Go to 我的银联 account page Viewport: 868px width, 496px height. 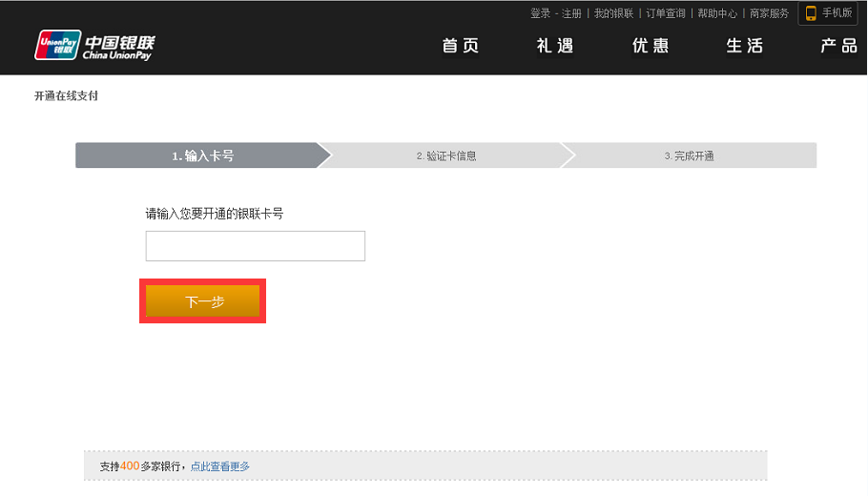coord(613,13)
